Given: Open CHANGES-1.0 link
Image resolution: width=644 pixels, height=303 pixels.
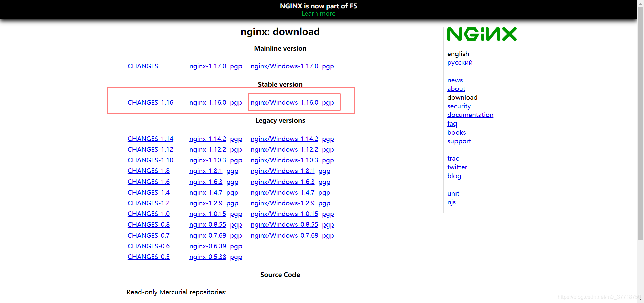Looking at the screenshot, I should point(149,214).
